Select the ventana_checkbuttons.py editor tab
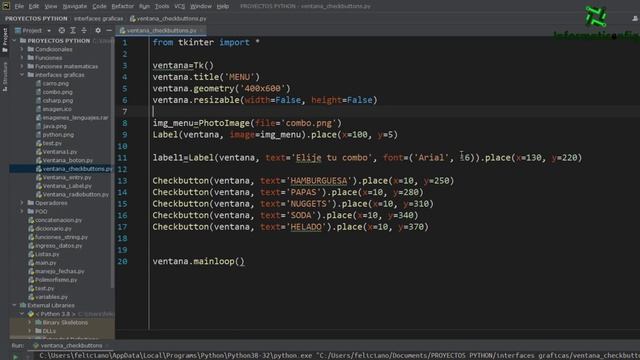 162,31
